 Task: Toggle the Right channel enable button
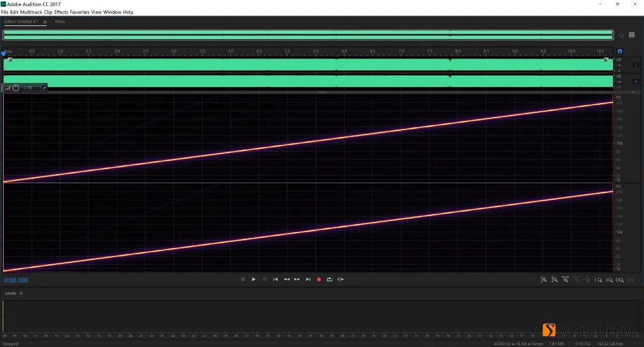point(636,82)
